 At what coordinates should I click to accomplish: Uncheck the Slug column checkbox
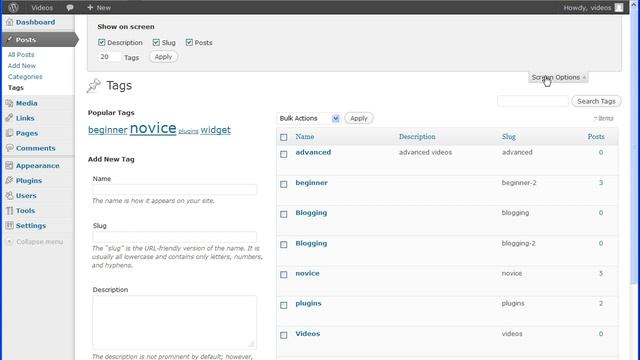coord(156,42)
